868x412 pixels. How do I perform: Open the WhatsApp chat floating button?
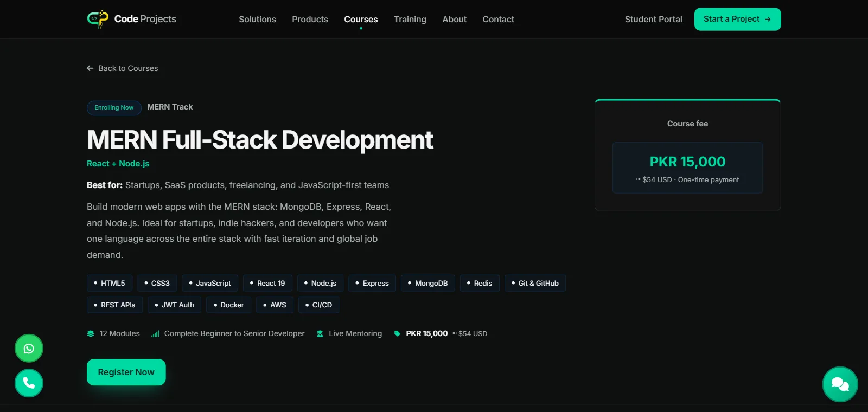click(x=29, y=348)
